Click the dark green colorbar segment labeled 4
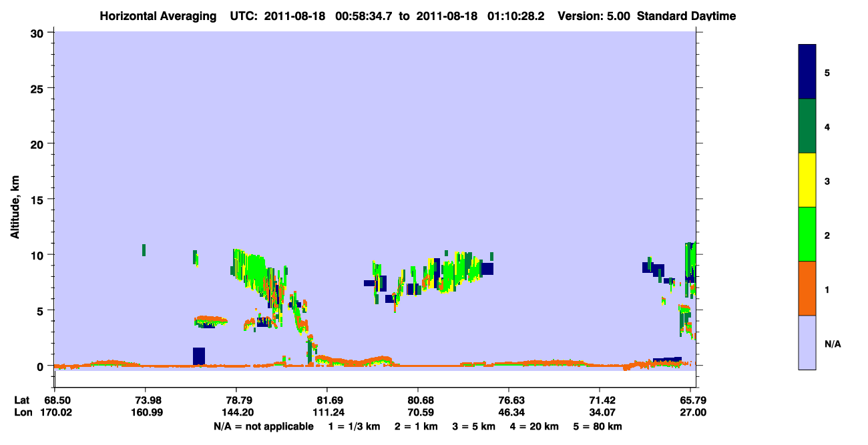 (x=807, y=126)
